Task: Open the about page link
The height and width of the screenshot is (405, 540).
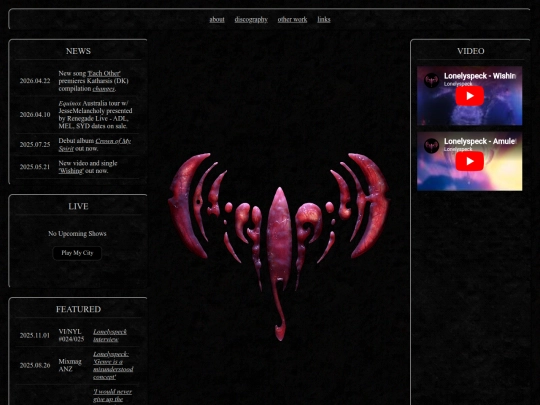Action: (217, 19)
